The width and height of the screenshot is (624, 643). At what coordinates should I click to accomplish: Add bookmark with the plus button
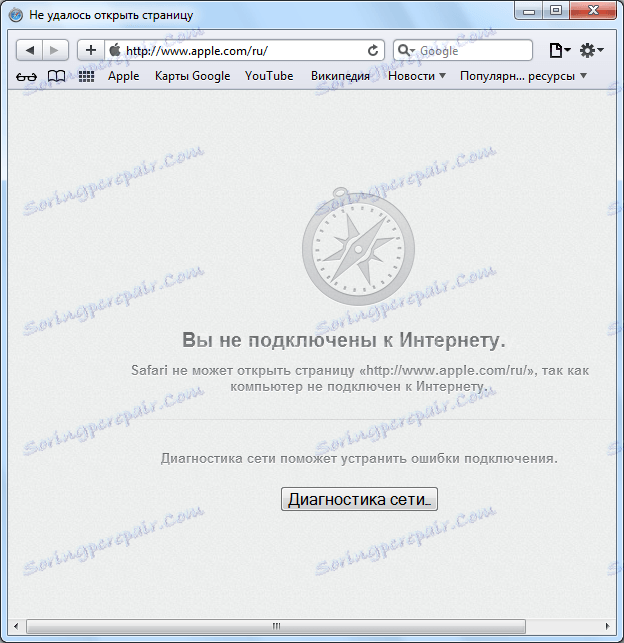[91, 50]
